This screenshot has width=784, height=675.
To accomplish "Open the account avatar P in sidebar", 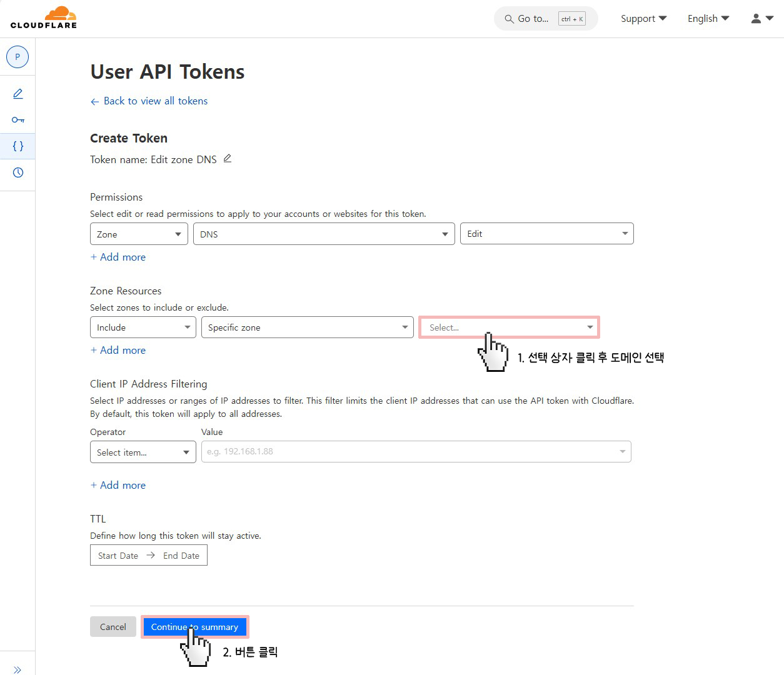I will pyautogui.click(x=18, y=57).
